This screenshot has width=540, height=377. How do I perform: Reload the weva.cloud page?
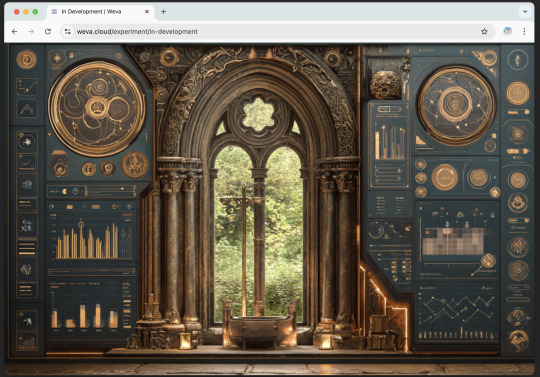click(x=48, y=31)
